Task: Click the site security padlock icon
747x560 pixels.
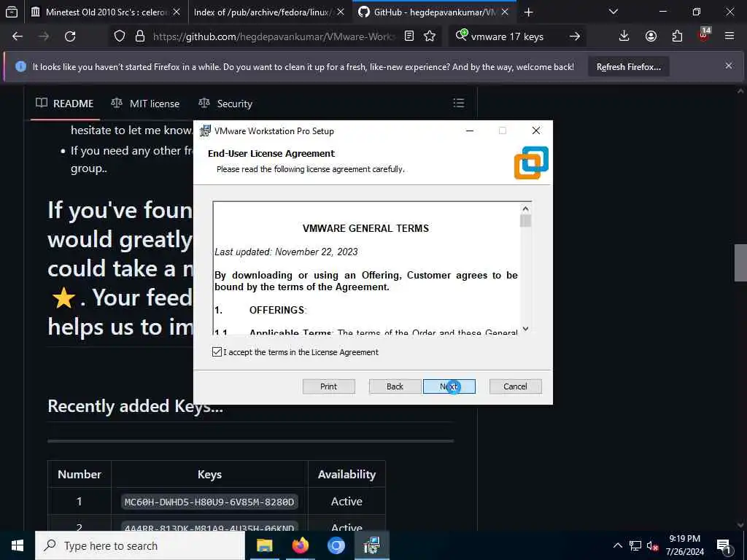Action: pos(140,36)
